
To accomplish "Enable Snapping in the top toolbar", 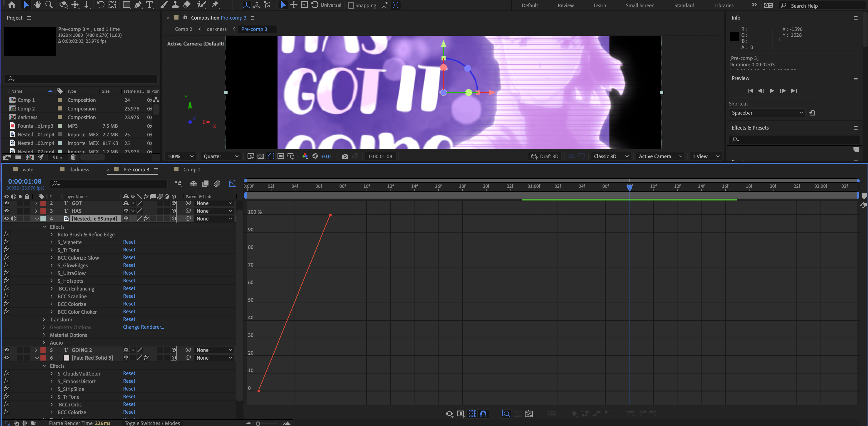I will coord(351,5).
